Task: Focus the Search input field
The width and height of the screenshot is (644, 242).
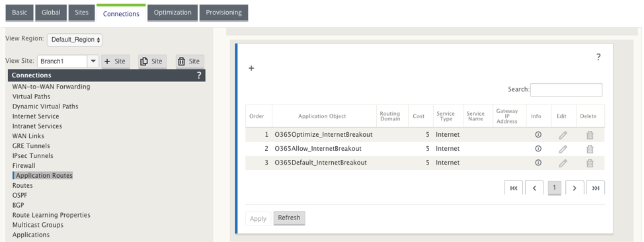Action: [567, 89]
